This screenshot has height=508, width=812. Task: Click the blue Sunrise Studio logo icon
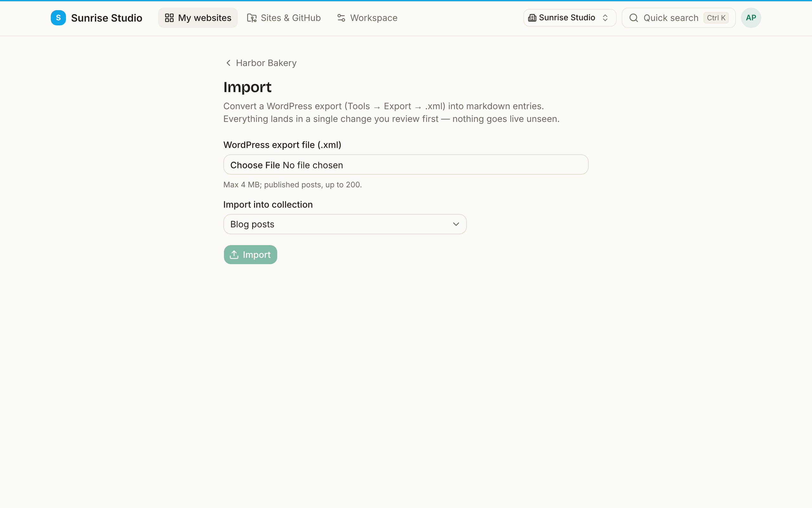click(58, 18)
